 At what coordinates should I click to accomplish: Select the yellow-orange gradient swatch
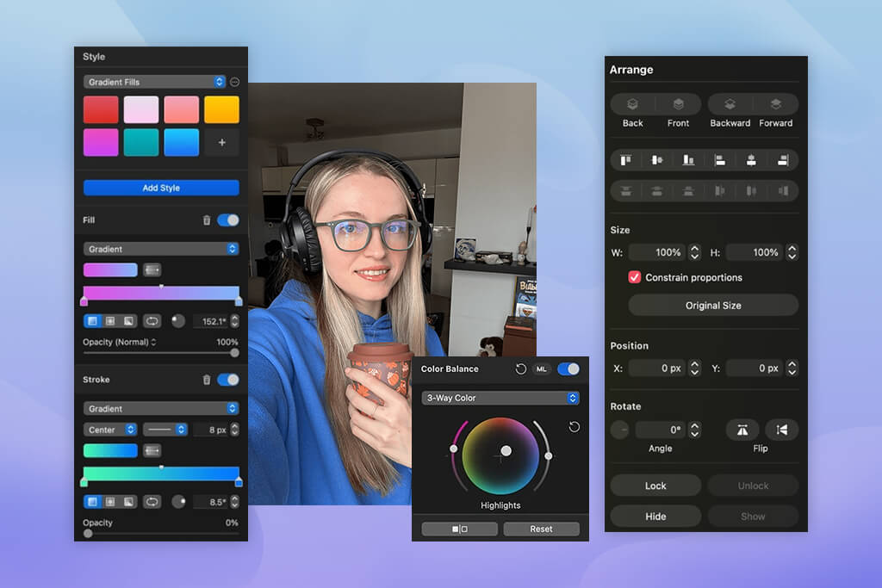[221, 109]
